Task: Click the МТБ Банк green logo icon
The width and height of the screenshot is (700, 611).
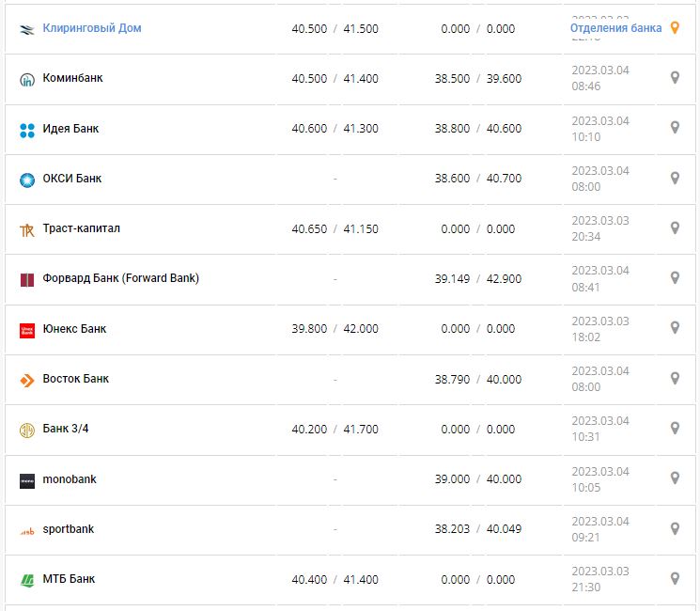Action: pos(26,580)
